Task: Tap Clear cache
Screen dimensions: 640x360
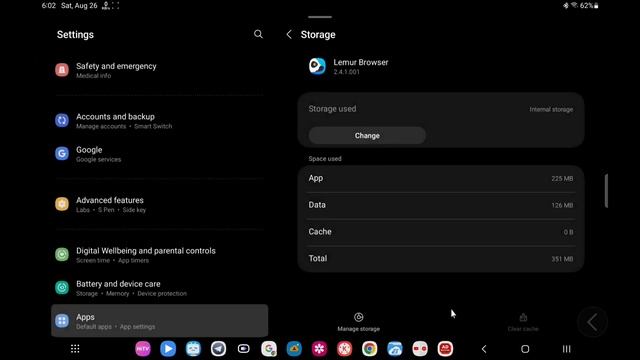Action: click(x=523, y=322)
